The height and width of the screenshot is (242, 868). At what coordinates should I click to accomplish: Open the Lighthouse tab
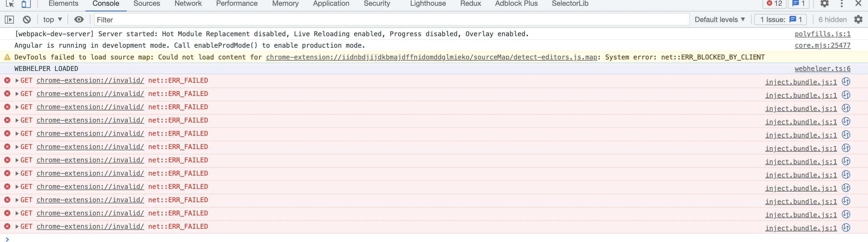click(x=428, y=4)
